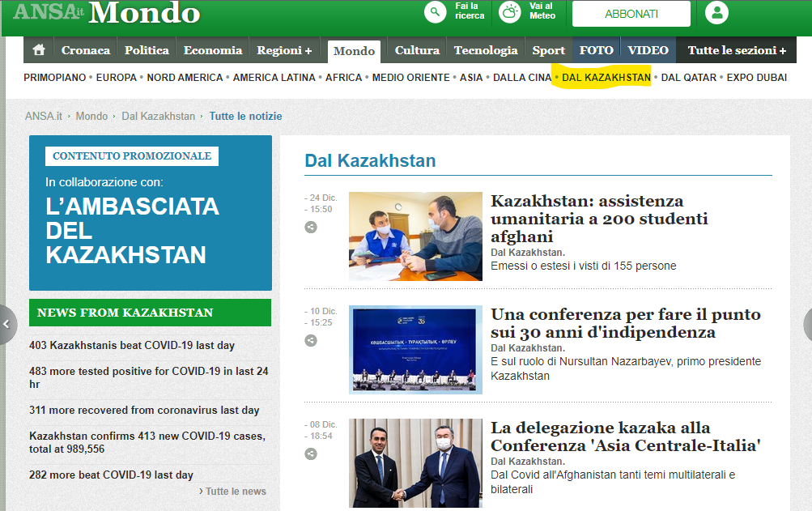Click subtitle about Nursultan Nazarbayev
This screenshot has width=812, height=511.
tap(626, 368)
